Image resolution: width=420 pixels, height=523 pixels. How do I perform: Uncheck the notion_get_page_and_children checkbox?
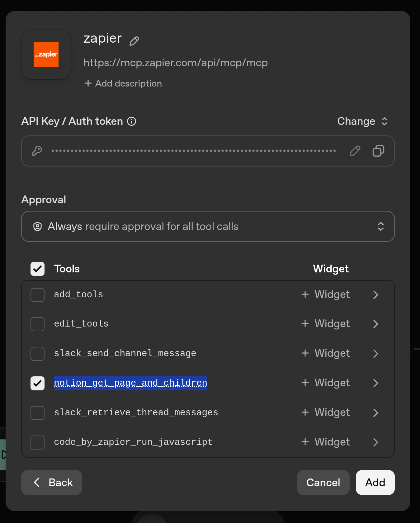point(37,383)
